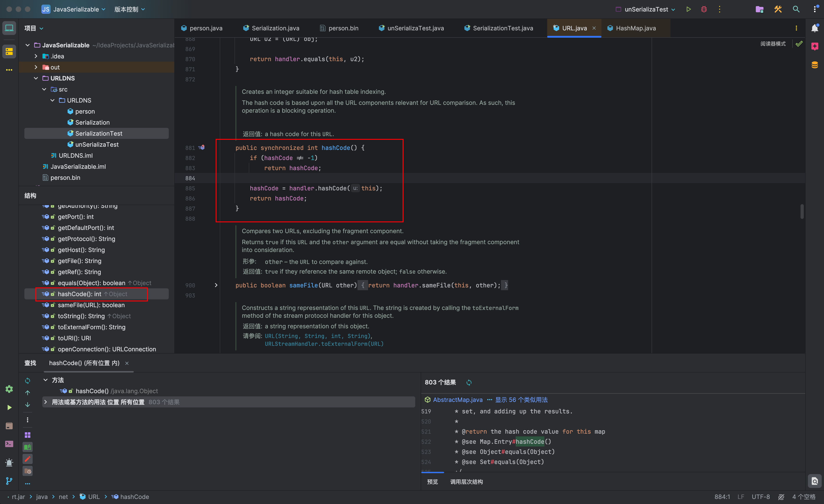Switch to SerializationTest.java tab
Image resolution: width=824 pixels, height=504 pixels.
click(499, 28)
